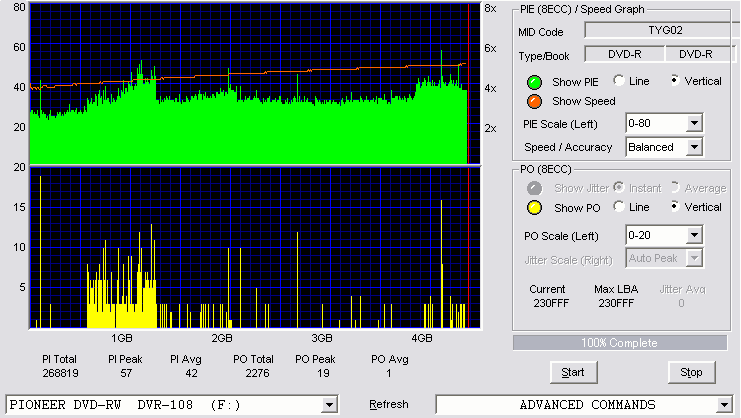Click the 1GB axis label
The width and height of the screenshot is (741, 418).
pyautogui.click(x=121, y=338)
